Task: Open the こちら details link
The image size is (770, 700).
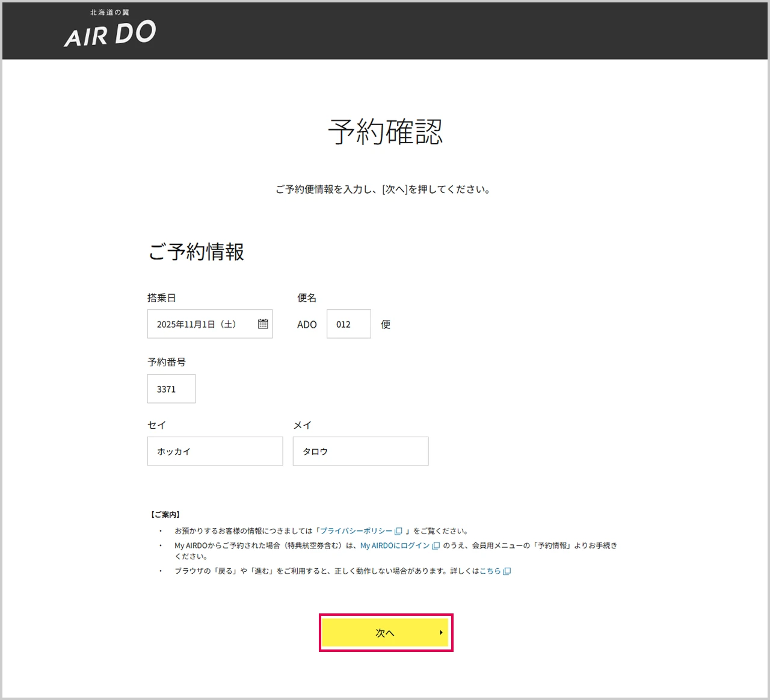Action: (490, 571)
